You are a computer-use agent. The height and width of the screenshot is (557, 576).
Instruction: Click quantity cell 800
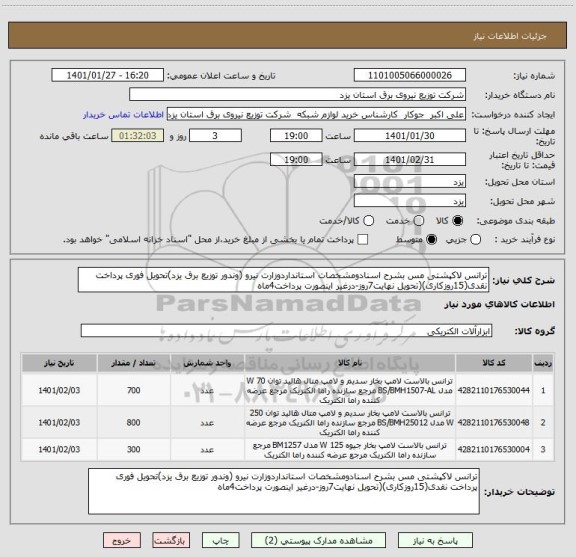coord(133,423)
